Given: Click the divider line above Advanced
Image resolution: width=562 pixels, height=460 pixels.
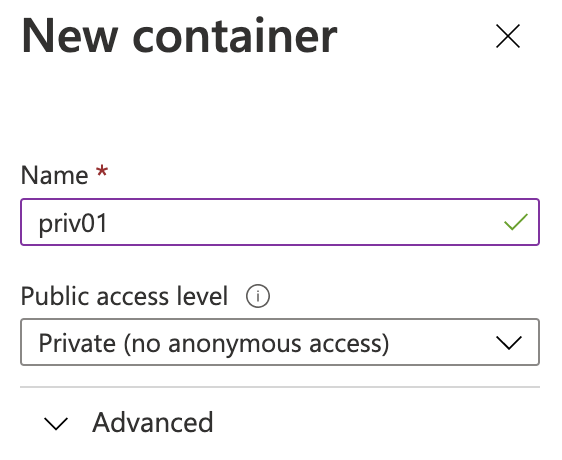Looking at the screenshot, I should click(x=280, y=387).
